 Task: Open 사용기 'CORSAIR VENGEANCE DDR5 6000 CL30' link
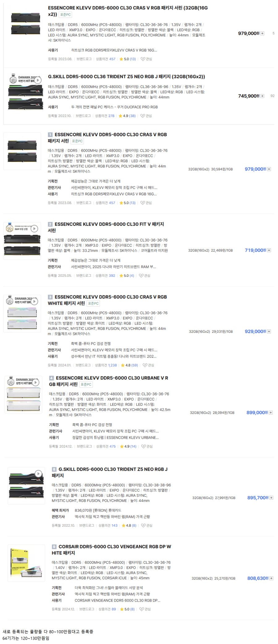point(117,601)
